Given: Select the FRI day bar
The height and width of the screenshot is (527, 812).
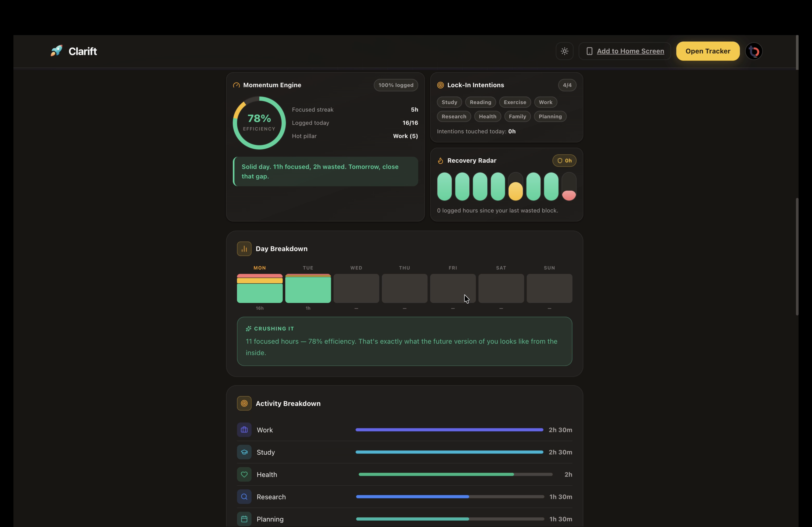Looking at the screenshot, I should click(x=453, y=288).
